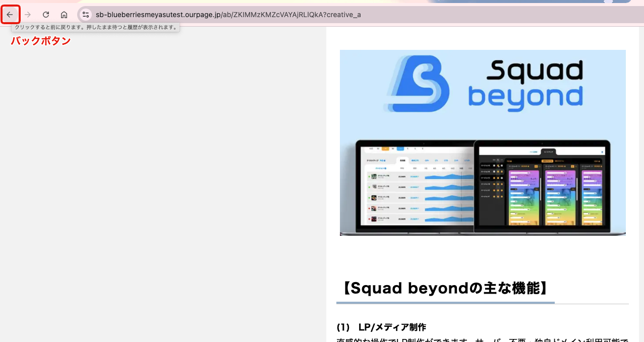
Task: Reload the current page
Action: click(x=45, y=15)
